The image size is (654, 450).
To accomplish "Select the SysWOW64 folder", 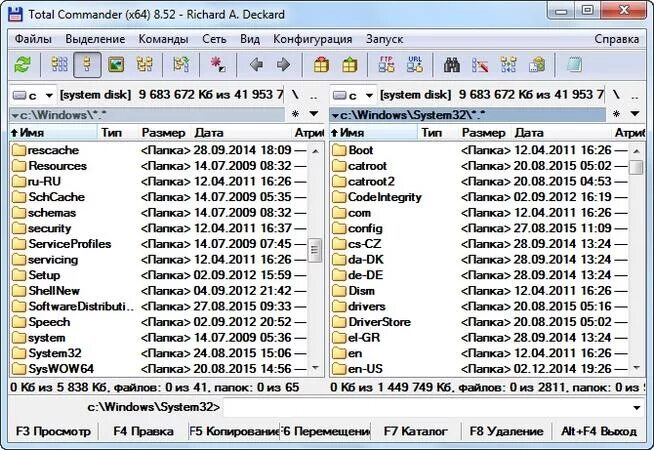I will 158,369.
